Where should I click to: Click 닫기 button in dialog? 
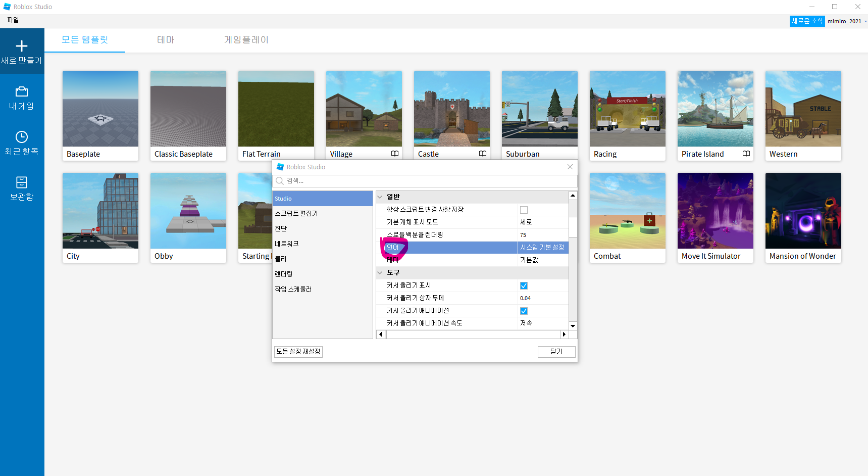[556, 352]
